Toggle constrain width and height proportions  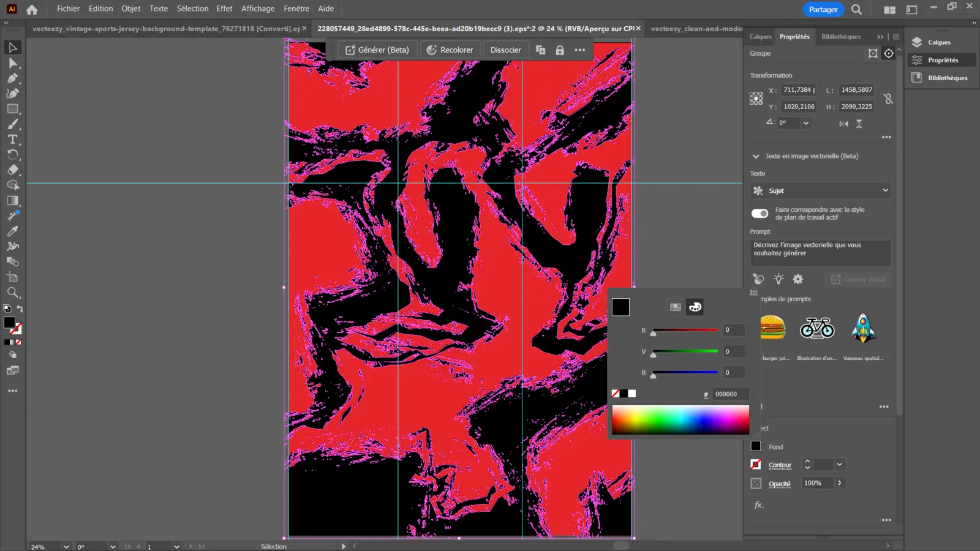click(888, 99)
